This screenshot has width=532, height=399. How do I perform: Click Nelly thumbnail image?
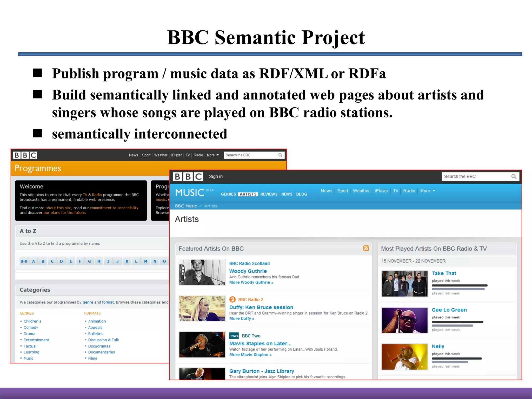[404, 357]
